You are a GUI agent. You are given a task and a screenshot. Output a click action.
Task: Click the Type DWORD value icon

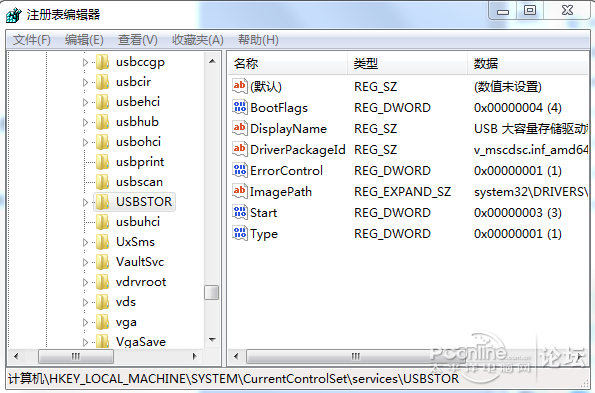[240, 233]
